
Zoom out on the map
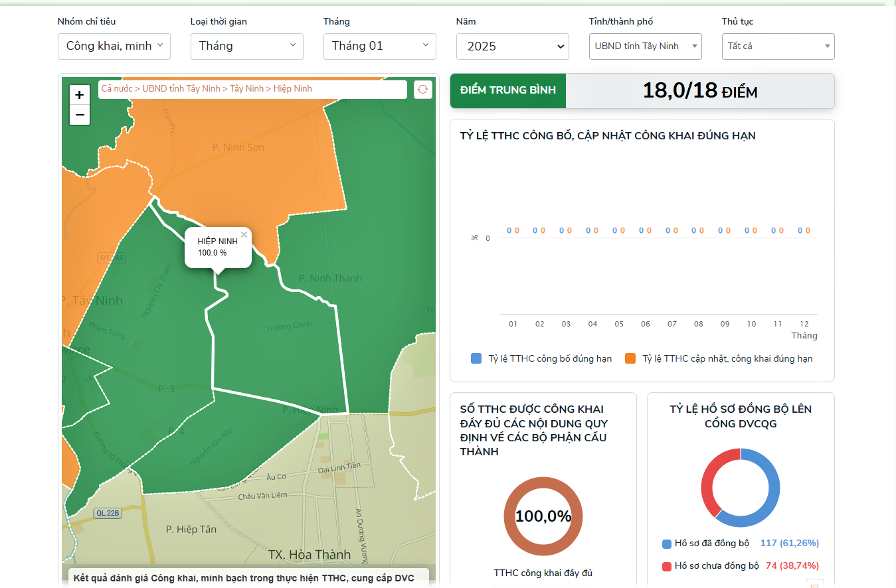pyautogui.click(x=80, y=115)
